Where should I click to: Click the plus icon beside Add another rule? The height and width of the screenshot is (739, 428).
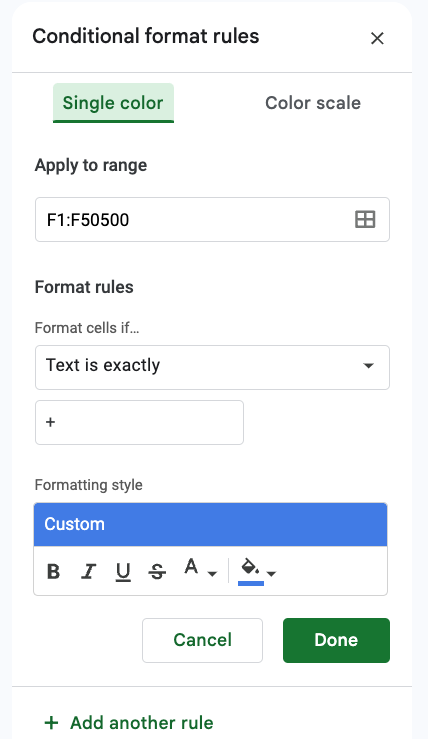click(51, 723)
